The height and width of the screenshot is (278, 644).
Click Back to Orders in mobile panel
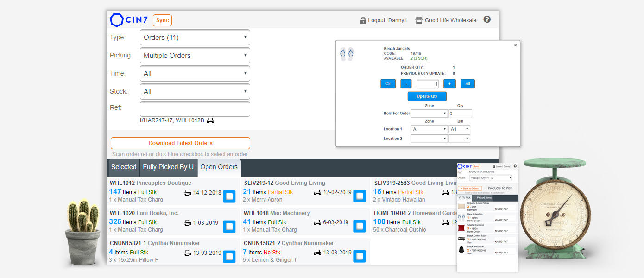pyautogui.click(x=470, y=188)
